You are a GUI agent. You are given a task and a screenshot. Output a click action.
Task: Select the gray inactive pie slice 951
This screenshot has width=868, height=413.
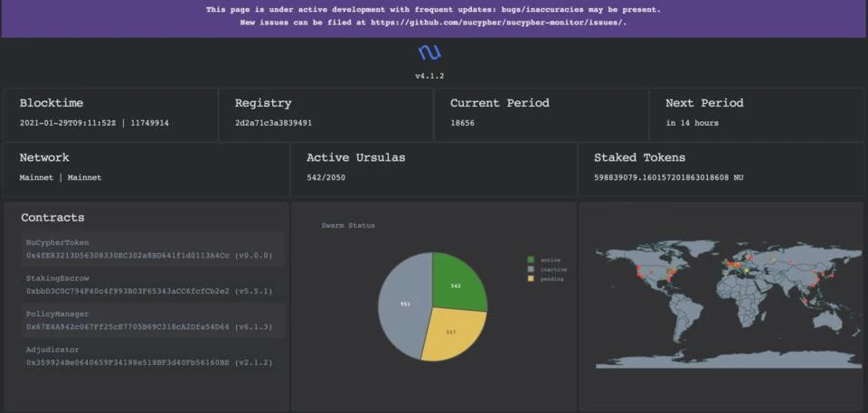coord(403,305)
